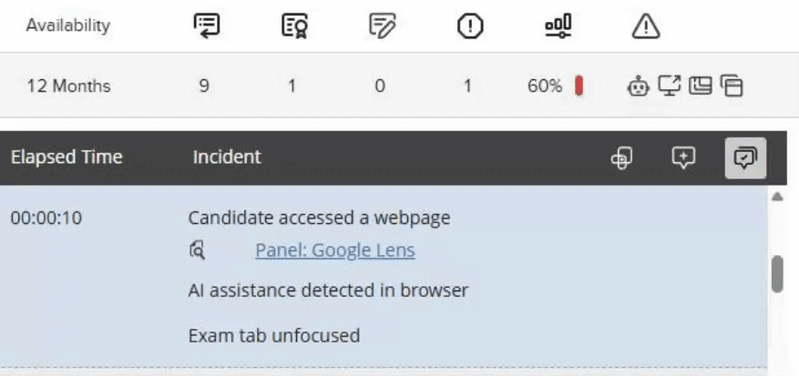
Task: Click the magnifier icon beside Google Lens
Action: pos(197,250)
